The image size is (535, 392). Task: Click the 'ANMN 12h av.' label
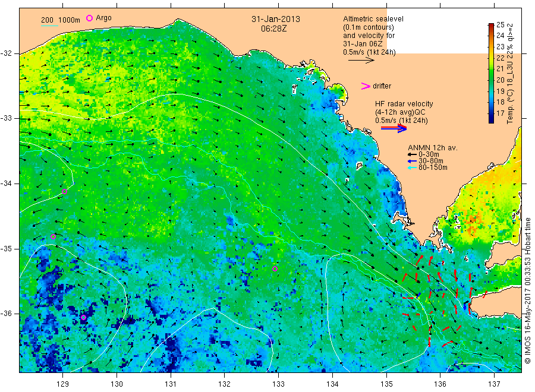pyautogui.click(x=433, y=148)
